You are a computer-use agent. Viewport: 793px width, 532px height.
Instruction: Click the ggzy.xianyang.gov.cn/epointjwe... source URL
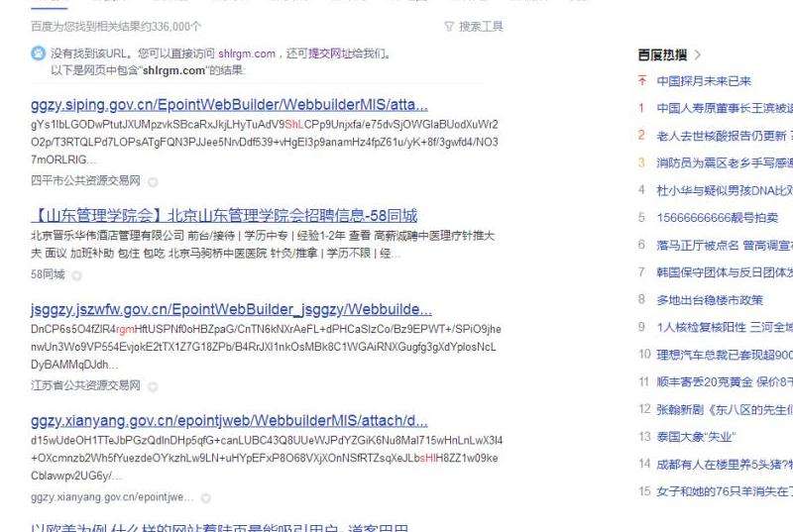pyautogui.click(x=112, y=496)
